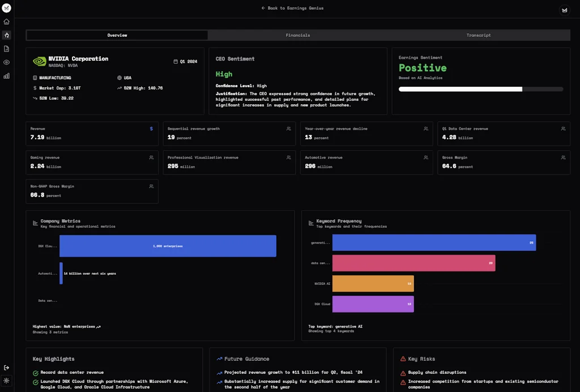The height and width of the screenshot is (392, 580).
Task: Click the logout icon at sidebar bottom
Action: pyautogui.click(x=6, y=367)
